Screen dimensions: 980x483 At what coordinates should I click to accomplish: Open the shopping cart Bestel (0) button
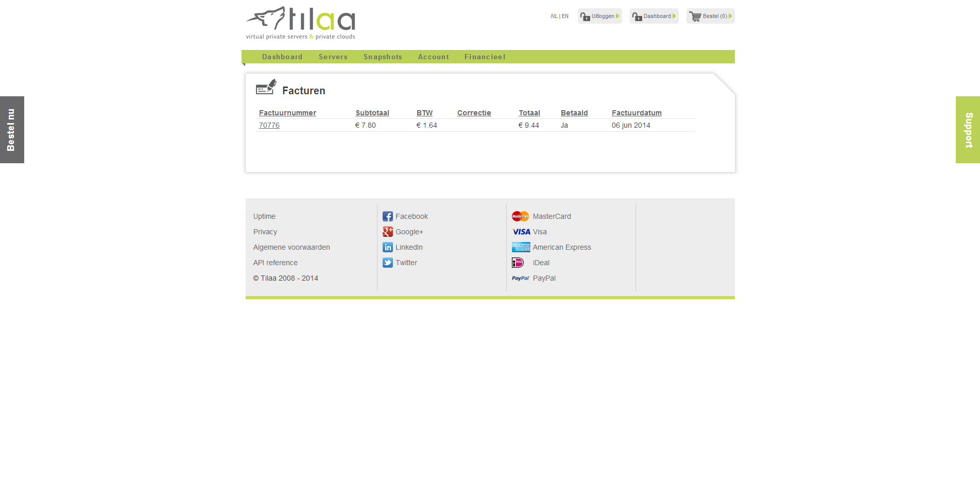710,16
